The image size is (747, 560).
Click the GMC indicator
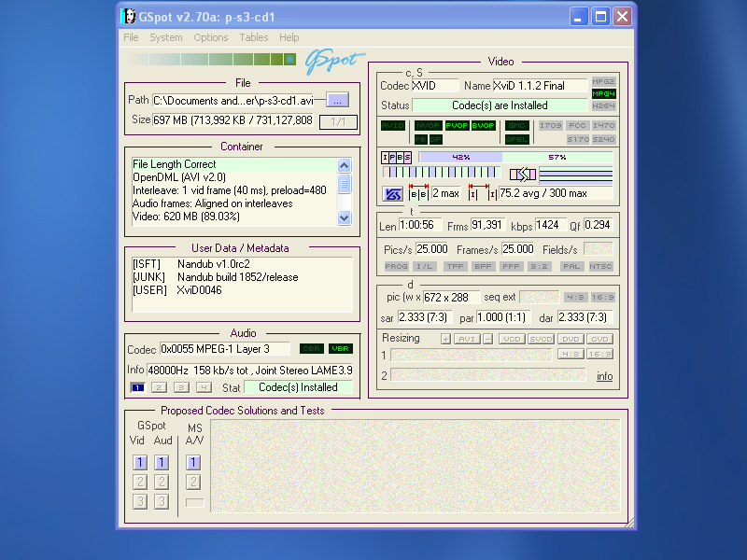517,126
